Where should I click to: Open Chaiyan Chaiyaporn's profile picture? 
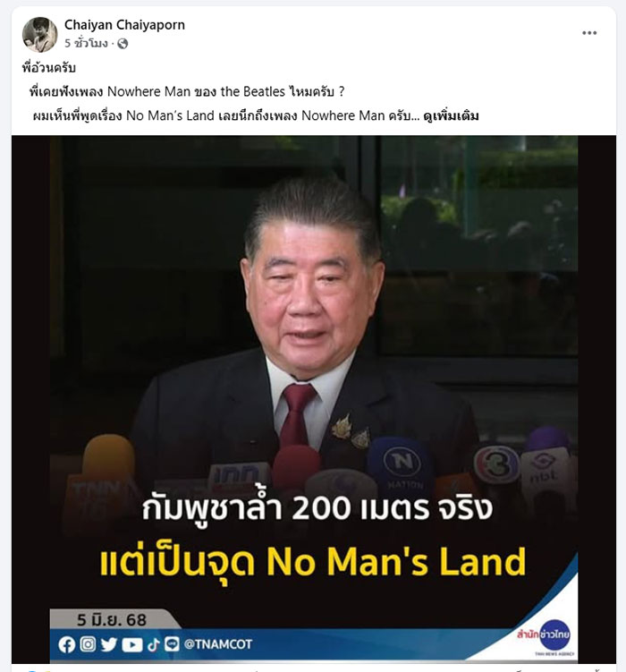[39, 34]
